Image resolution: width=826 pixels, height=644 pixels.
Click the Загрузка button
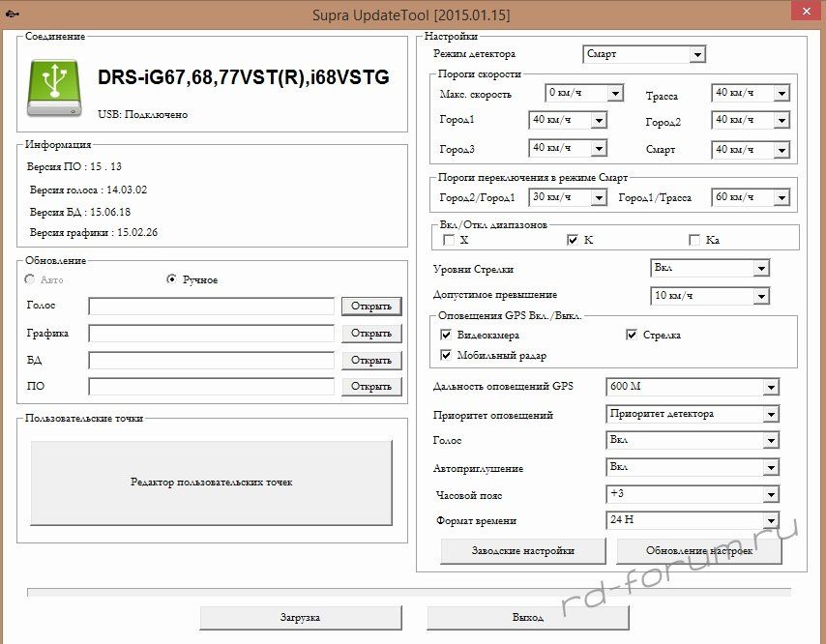[x=300, y=618]
